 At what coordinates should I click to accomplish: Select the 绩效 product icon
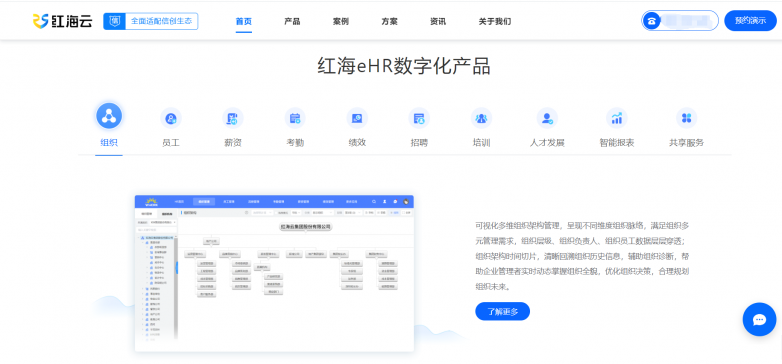[x=357, y=118]
